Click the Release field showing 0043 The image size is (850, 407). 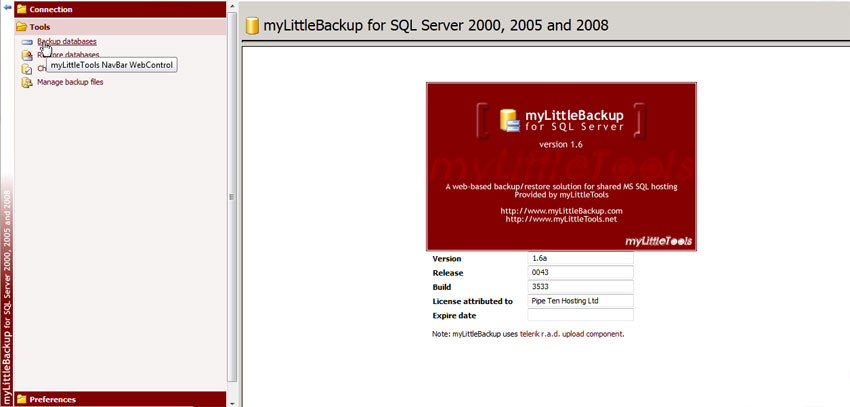point(580,273)
